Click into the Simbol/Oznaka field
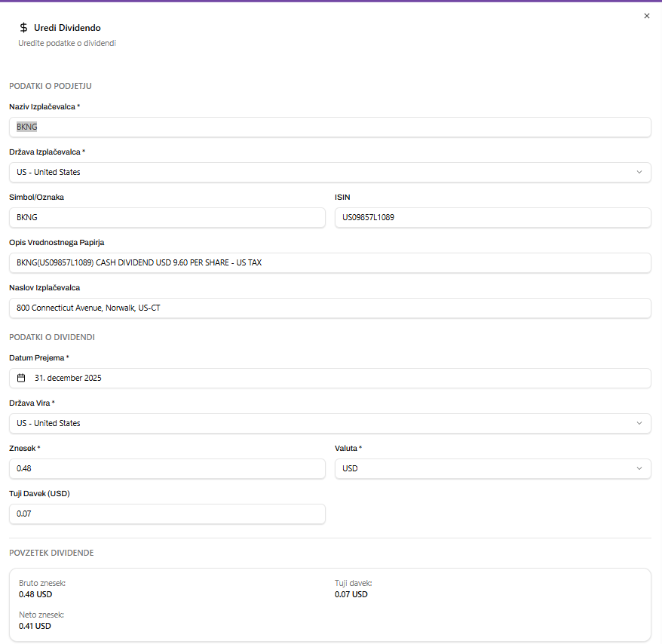 coord(167,217)
